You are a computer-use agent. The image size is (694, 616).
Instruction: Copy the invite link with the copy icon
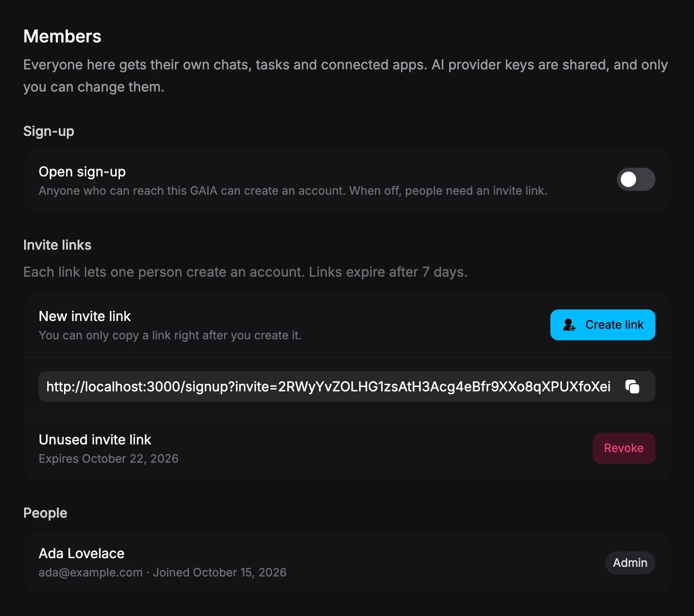pyautogui.click(x=632, y=387)
